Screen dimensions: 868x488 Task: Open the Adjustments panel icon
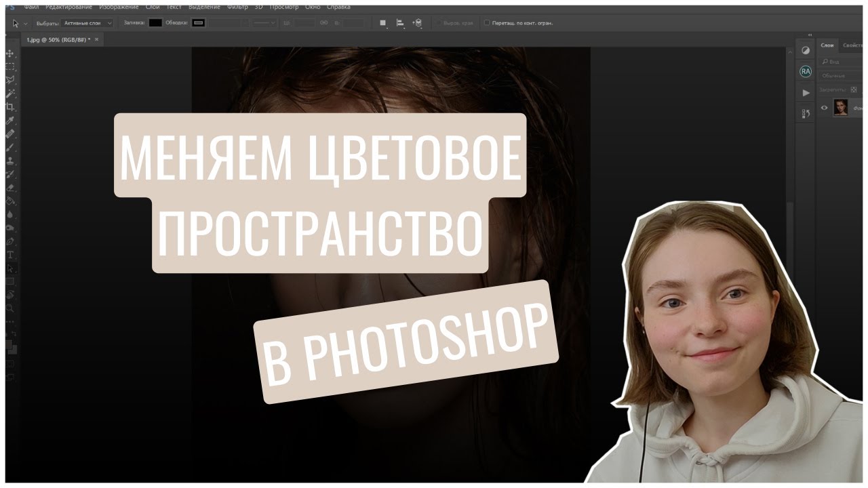(x=806, y=50)
